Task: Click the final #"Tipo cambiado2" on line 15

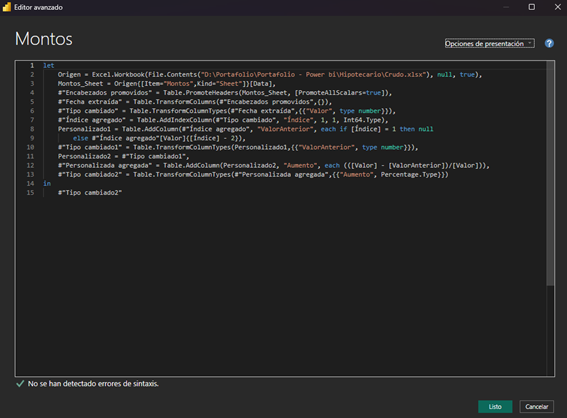Action: point(90,193)
